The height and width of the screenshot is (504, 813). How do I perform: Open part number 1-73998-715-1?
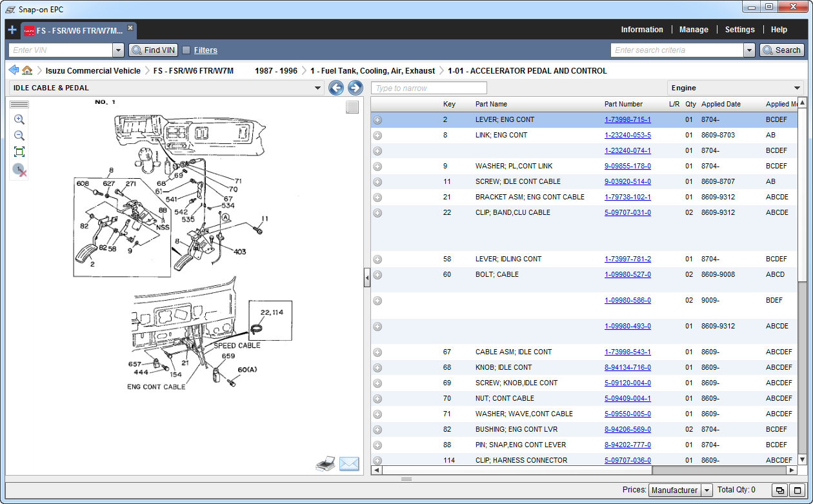pyautogui.click(x=628, y=119)
